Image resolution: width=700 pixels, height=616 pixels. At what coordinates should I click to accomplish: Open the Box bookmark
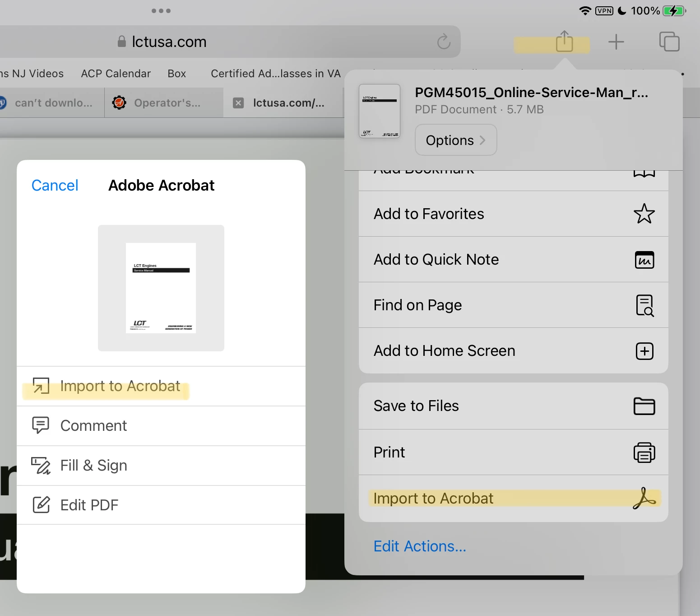(x=176, y=74)
